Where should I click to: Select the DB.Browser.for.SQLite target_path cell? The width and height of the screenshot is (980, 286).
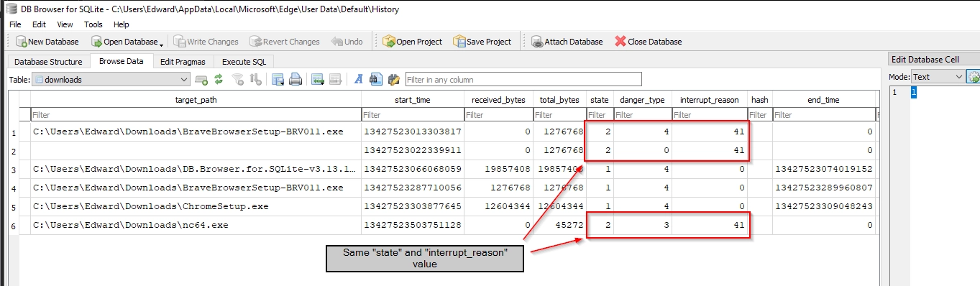(x=196, y=170)
